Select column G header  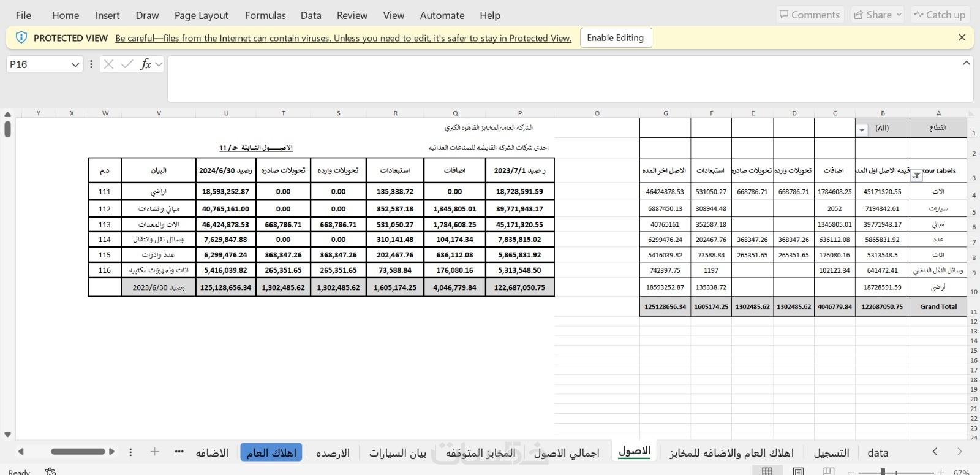tap(665, 113)
